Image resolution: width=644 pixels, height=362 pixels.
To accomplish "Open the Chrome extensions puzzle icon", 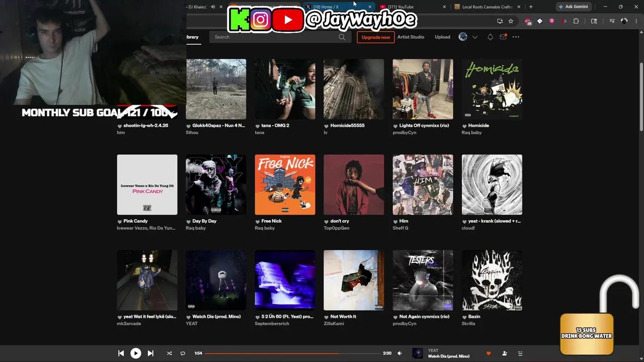I will tap(576, 21).
